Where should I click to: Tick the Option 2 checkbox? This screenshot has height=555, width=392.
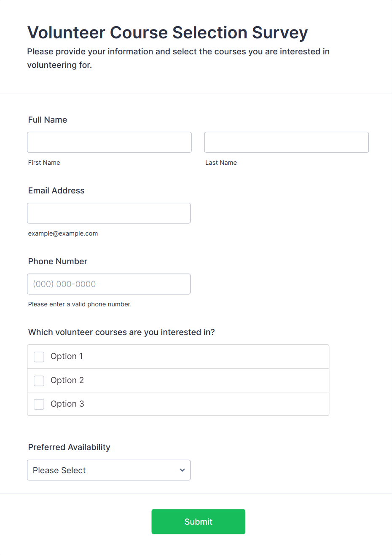point(39,381)
